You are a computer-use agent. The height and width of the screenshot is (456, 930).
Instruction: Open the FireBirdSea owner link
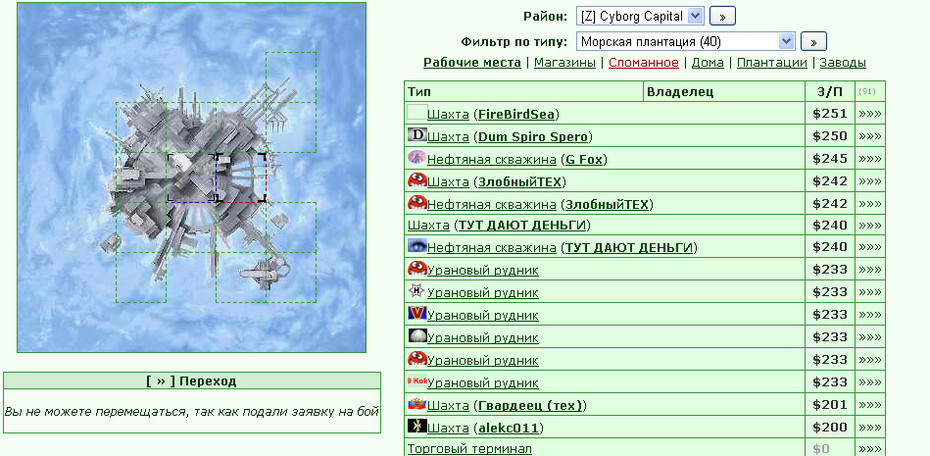pyautogui.click(x=517, y=114)
